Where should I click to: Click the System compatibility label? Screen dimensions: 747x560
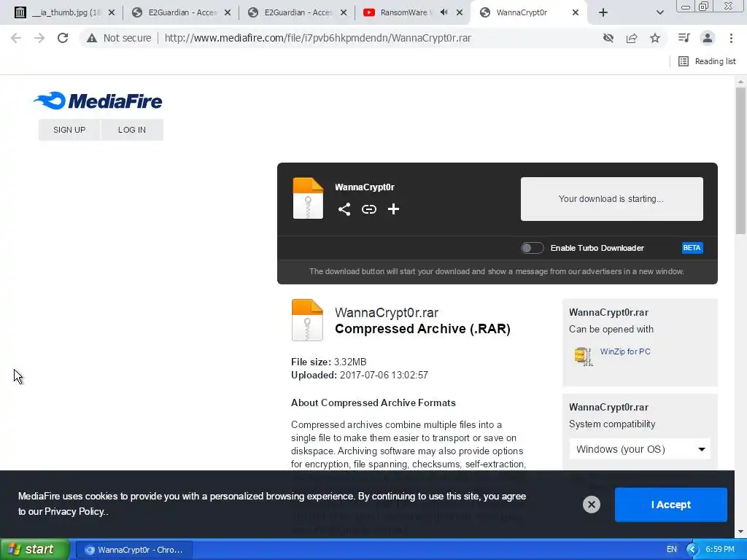click(612, 424)
